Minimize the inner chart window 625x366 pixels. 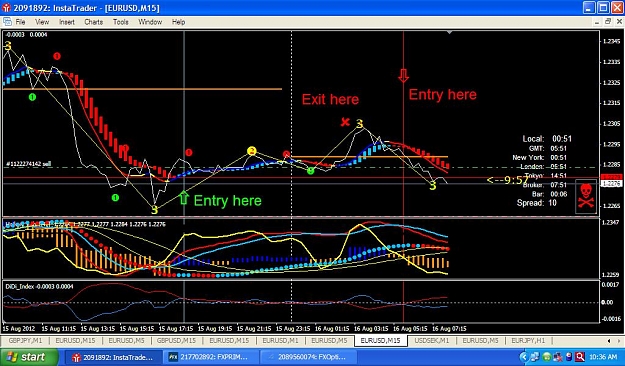click(597, 22)
